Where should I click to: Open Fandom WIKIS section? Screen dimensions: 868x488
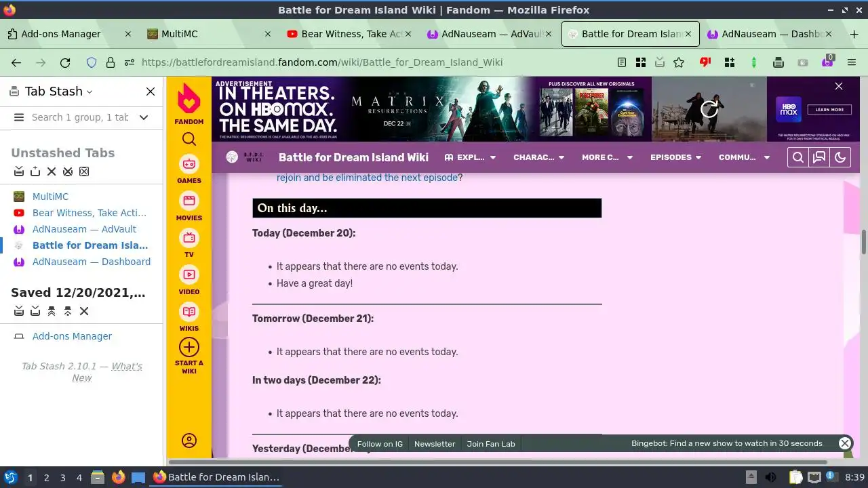point(189,317)
